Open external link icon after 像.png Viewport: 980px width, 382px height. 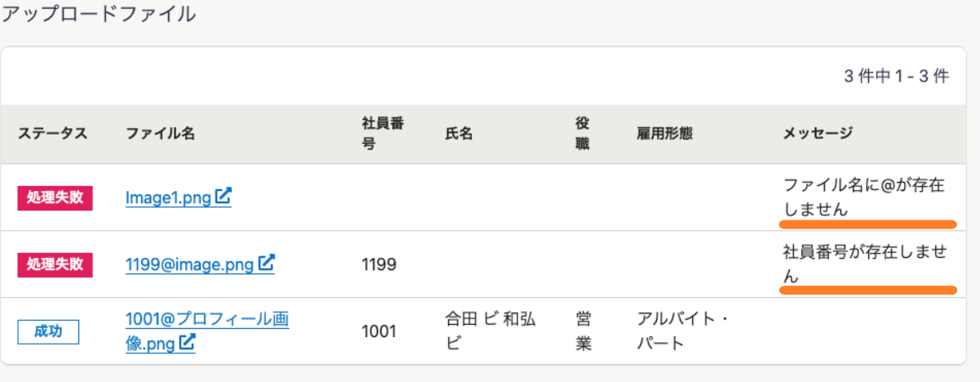[187, 344]
